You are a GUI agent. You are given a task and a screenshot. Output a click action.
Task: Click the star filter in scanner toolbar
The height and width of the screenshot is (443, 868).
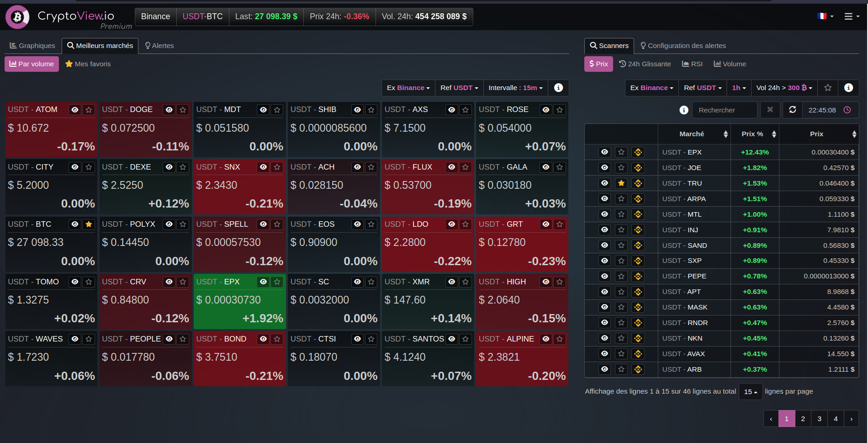(828, 88)
